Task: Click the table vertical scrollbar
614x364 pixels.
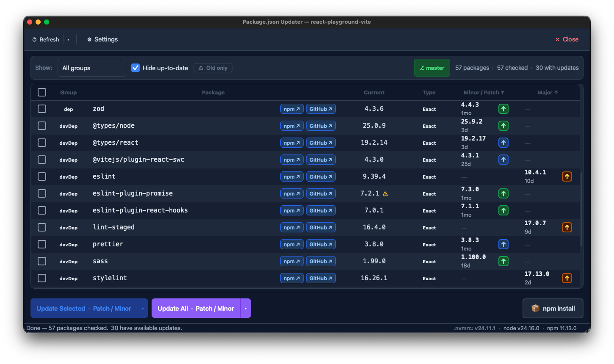Action: tap(581, 210)
